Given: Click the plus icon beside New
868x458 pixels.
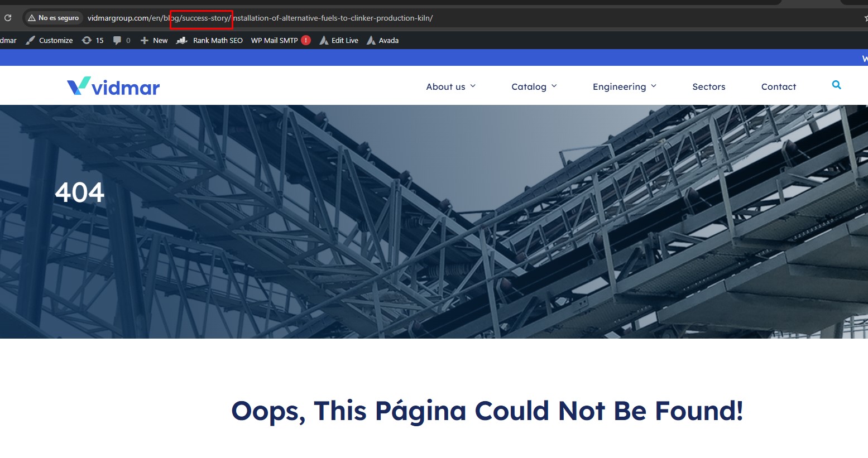Looking at the screenshot, I should point(145,40).
